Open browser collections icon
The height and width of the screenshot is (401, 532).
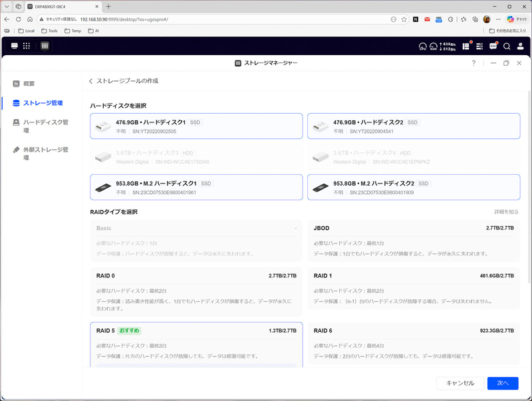pyautogui.click(x=475, y=19)
